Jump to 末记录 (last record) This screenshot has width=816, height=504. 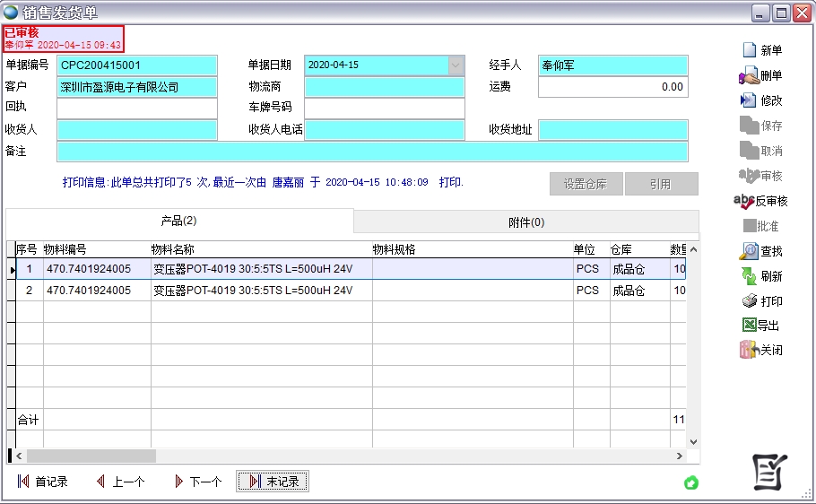tap(273, 482)
